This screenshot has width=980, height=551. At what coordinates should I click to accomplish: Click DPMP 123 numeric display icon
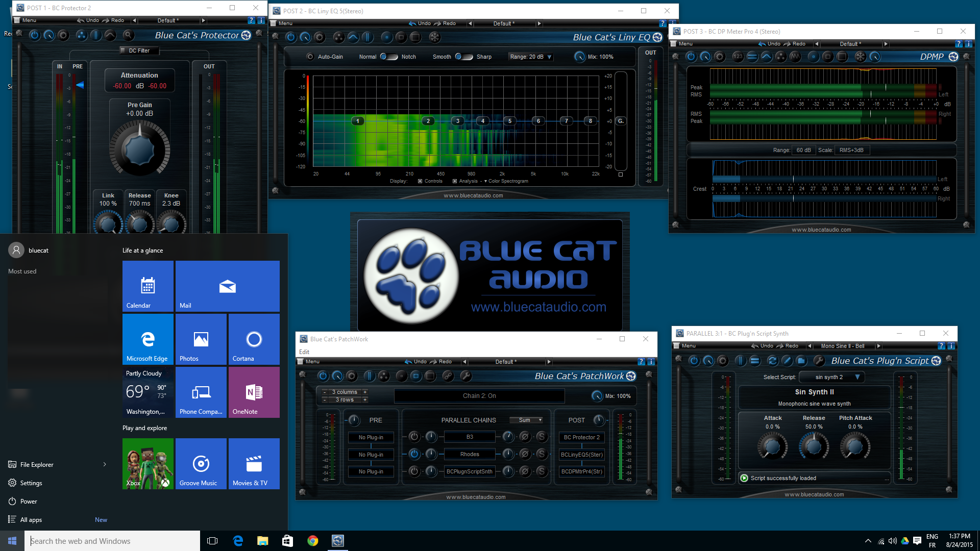point(738,57)
